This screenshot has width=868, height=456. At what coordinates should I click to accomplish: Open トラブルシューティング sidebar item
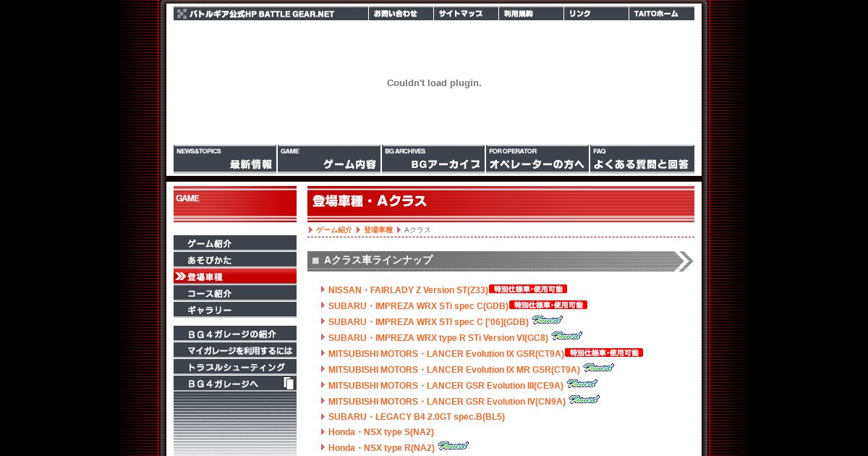point(235,367)
